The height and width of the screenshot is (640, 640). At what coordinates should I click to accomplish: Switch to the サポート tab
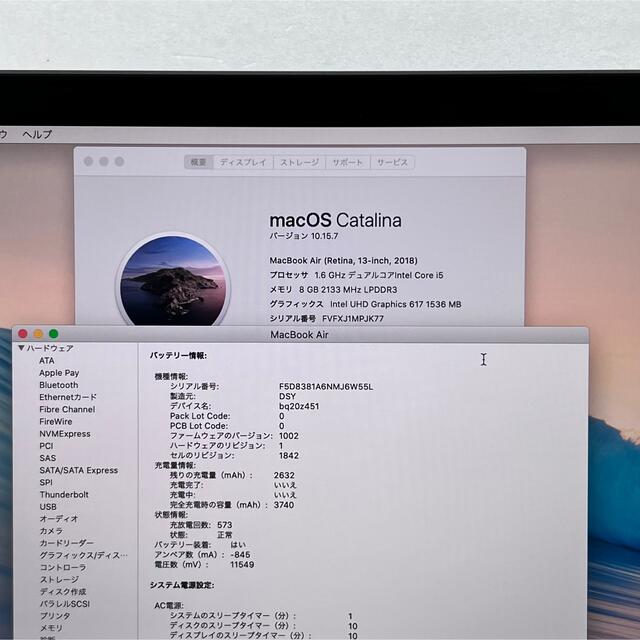(x=347, y=162)
